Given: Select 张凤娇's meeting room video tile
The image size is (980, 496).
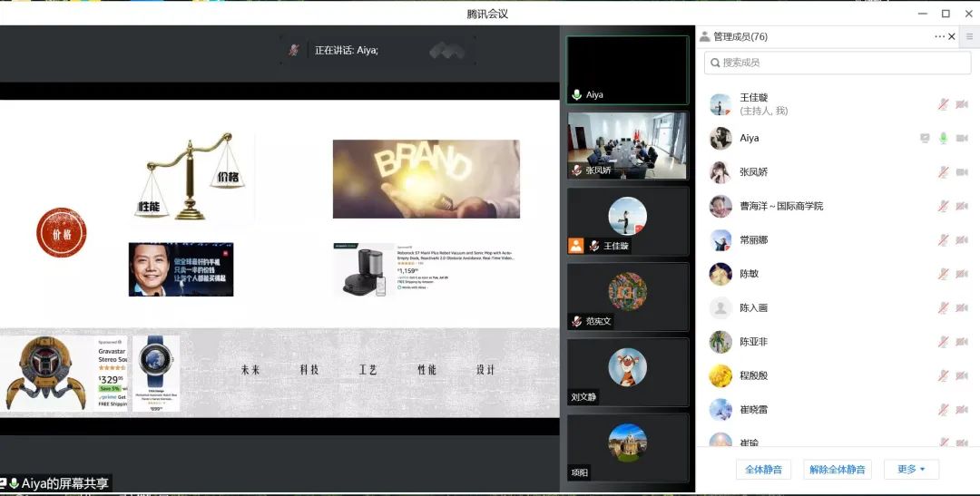Looking at the screenshot, I should tap(628, 146).
